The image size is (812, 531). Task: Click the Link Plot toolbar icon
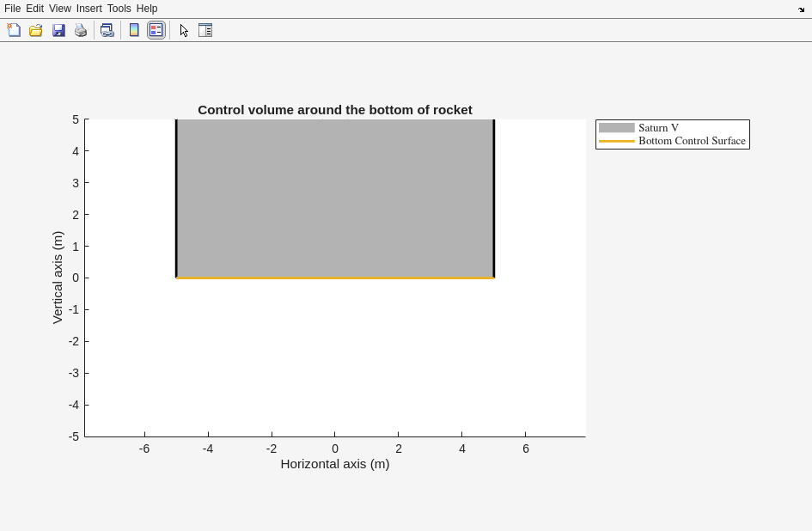[x=107, y=30]
